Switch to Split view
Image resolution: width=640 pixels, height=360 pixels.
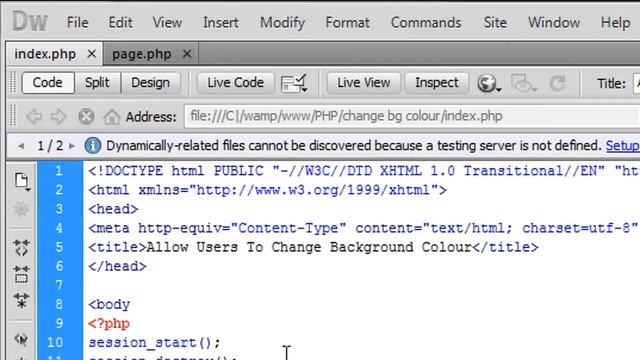(x=97, y=83)
